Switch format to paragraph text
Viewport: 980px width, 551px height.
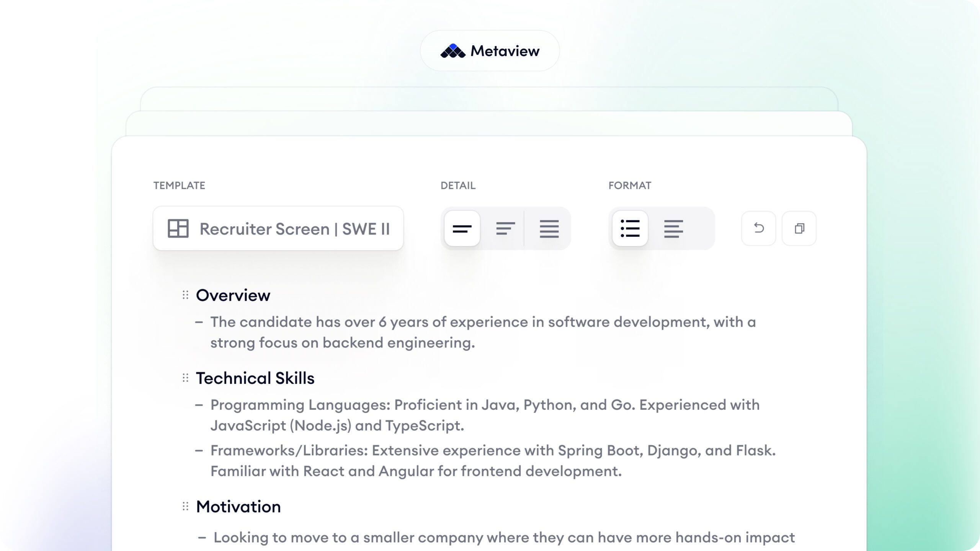click(673, 229)
